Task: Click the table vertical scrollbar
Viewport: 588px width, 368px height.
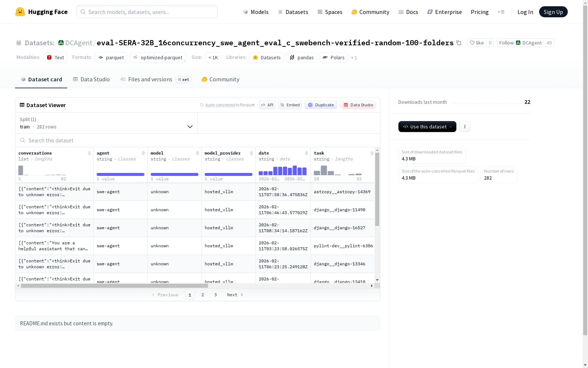Action: pyautogui.click(x=377, y=189)
